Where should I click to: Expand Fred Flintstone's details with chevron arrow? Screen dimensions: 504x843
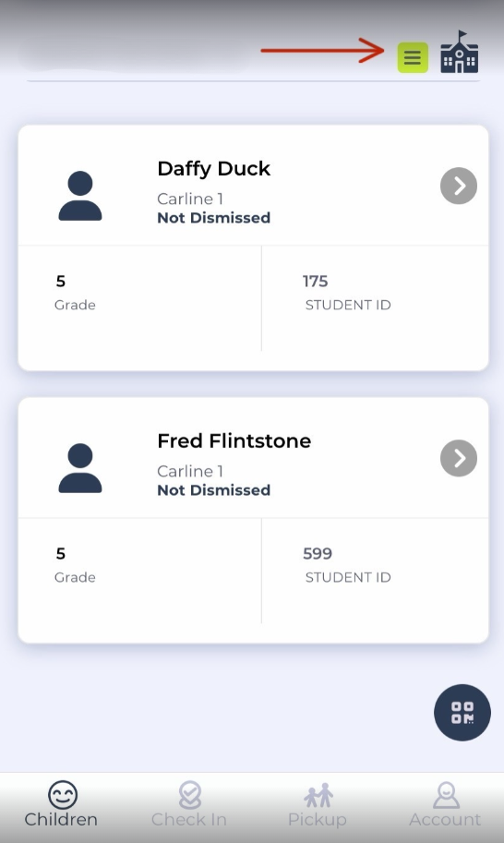459,458
